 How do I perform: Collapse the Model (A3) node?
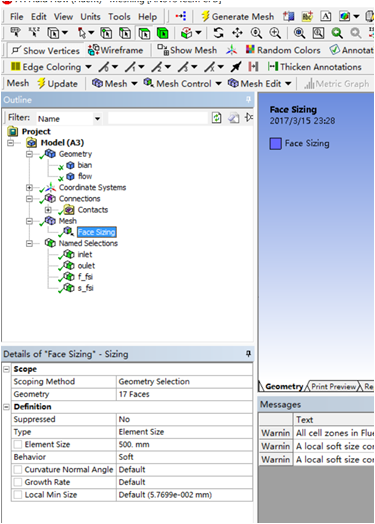11,143
